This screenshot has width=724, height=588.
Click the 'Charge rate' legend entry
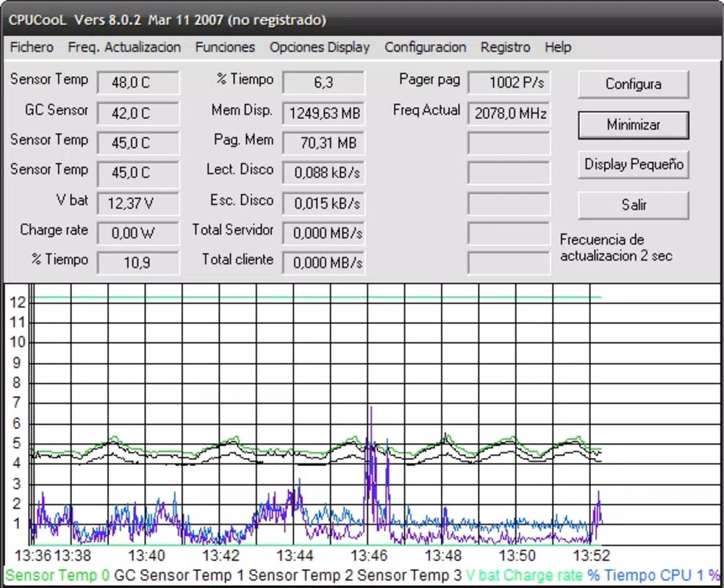pyautogui.click(x=543, y=576)
